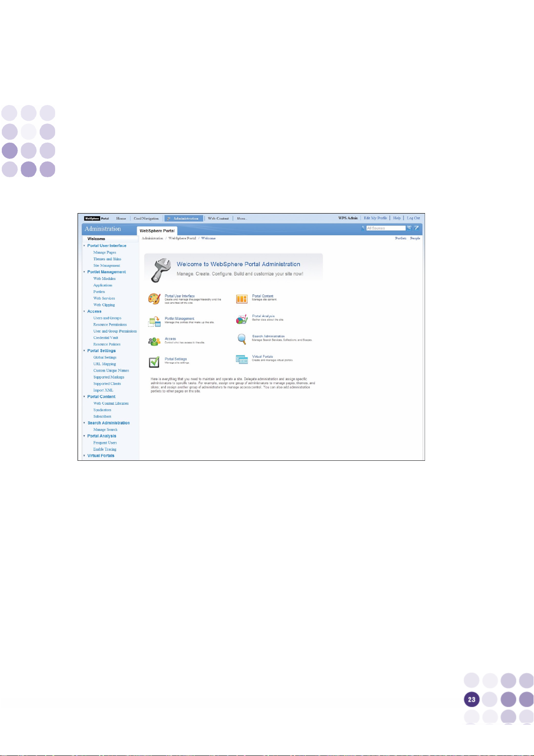Click Administration in the breadcrumb trail
This screenshot has height=756, width=534.
(x=152, y=238)
